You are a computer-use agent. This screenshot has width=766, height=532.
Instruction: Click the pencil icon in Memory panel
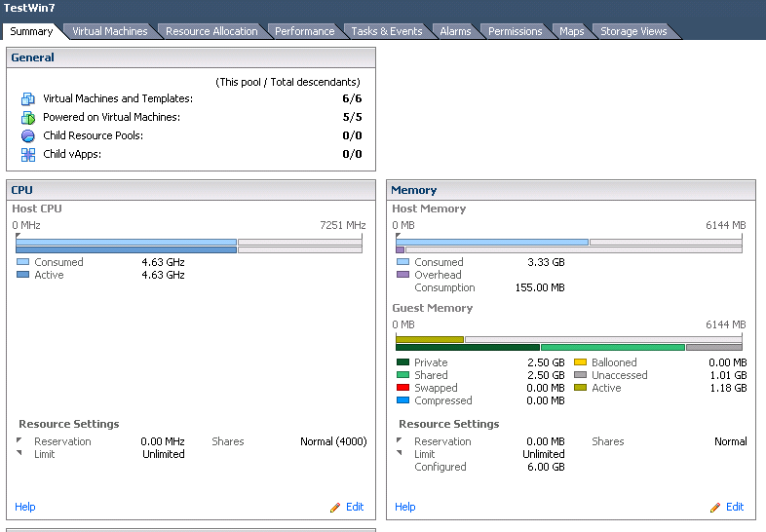[x=715, y=508]
